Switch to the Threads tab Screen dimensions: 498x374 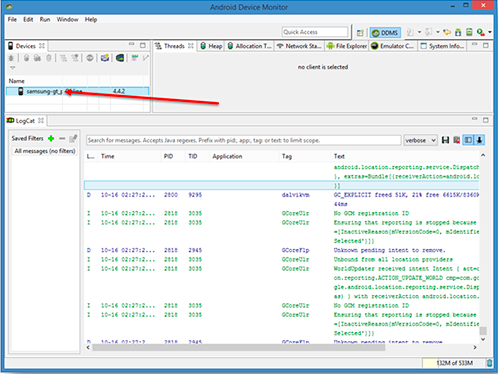pos(174,46)
